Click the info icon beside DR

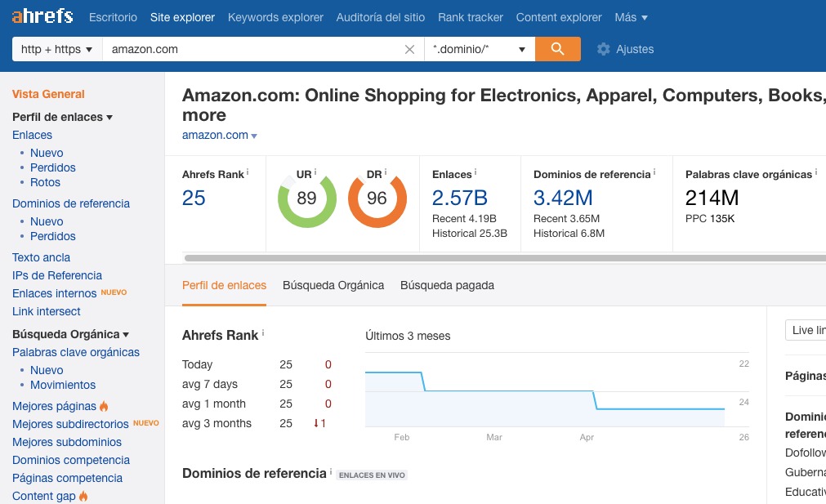tap(386, 172)
